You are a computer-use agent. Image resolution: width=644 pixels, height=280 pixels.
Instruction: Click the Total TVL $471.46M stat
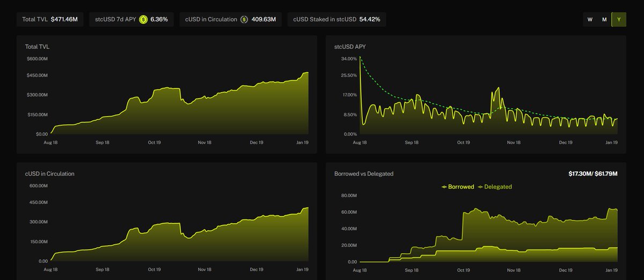50,19
